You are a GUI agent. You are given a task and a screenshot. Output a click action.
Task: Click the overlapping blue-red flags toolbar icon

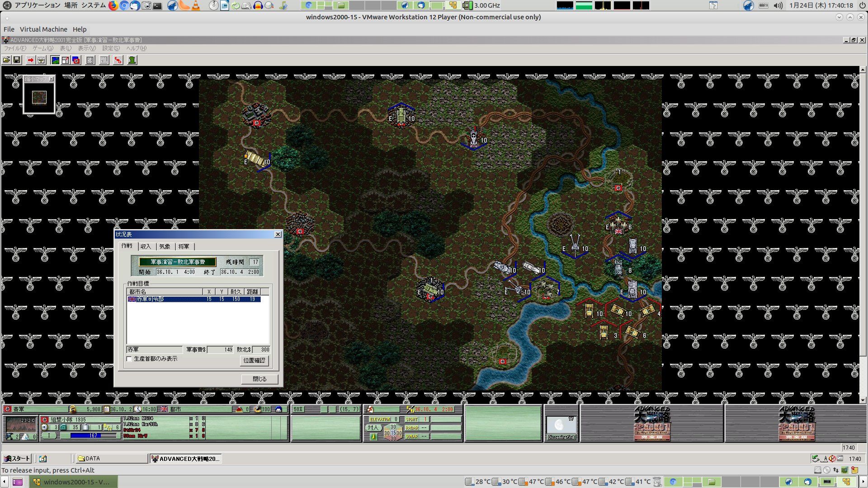[76, 60]
